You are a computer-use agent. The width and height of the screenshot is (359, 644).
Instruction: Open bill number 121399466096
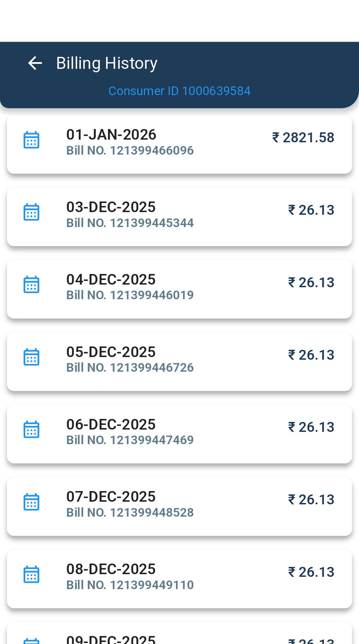tap(130, 151)
